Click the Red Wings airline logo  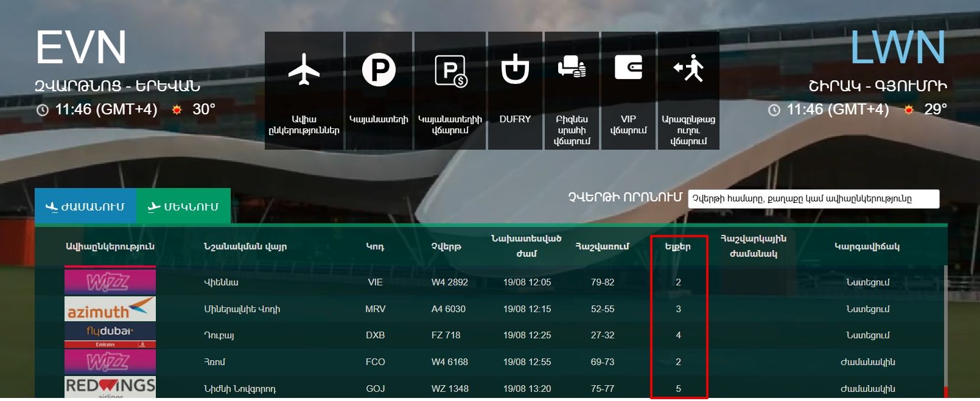click(110, 387)
